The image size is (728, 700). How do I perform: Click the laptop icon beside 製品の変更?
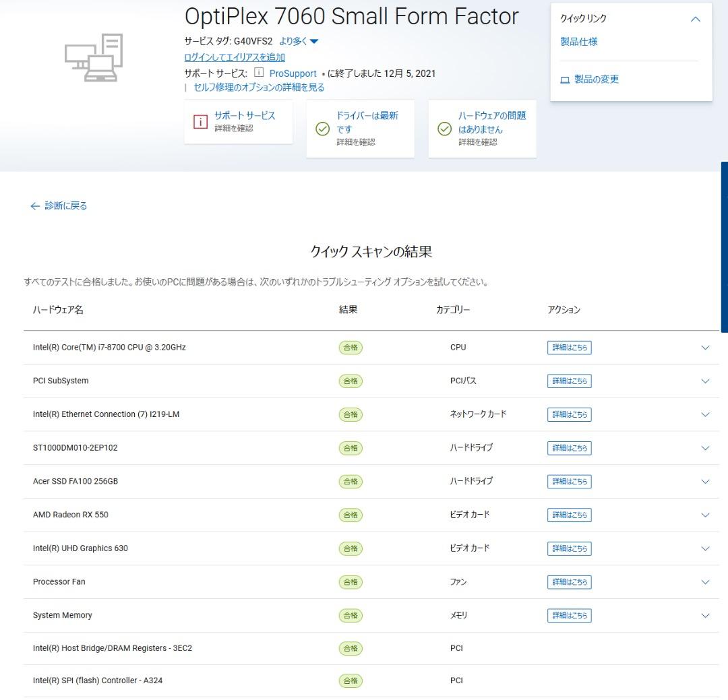point(565,79)
